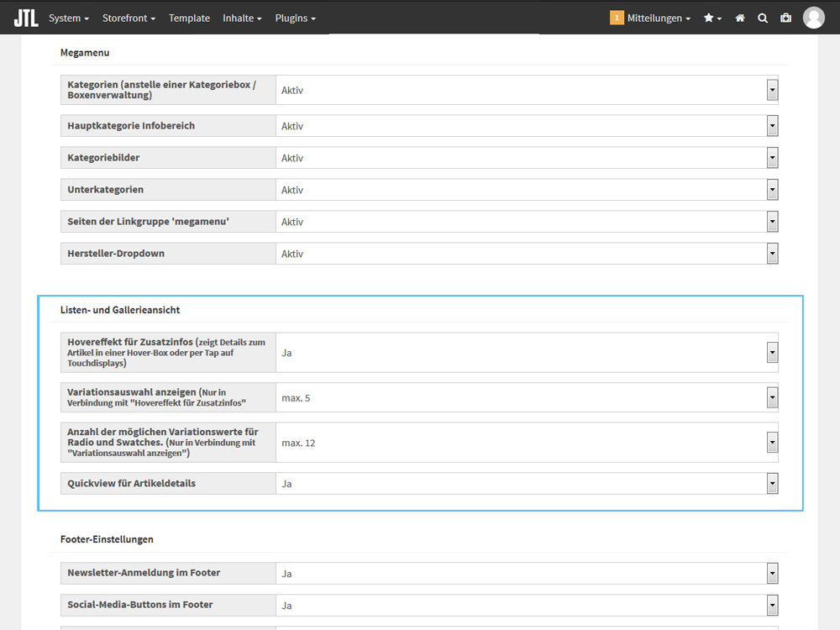Image resolution: width=840 pixels, height=630 pixels.
Task: Open the Plugins menu
Action: 295,18
